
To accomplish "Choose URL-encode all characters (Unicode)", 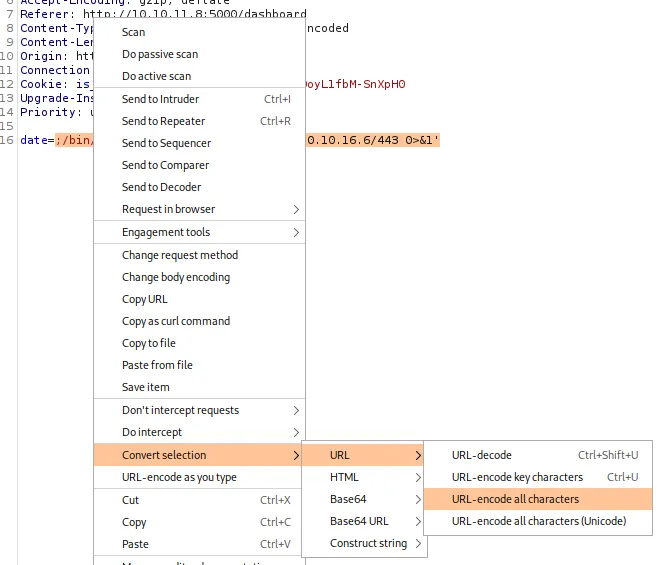I will point(538,521).
